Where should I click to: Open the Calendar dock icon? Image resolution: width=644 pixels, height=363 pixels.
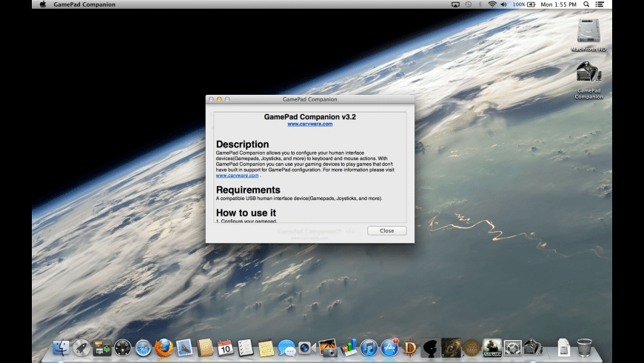tap(226, 347)
